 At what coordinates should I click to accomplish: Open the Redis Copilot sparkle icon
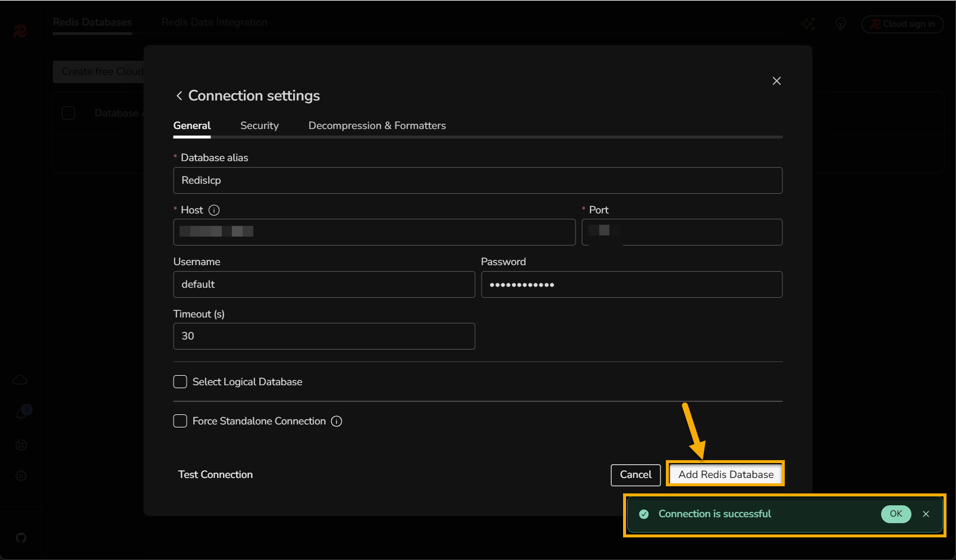(x=808, y=24)
